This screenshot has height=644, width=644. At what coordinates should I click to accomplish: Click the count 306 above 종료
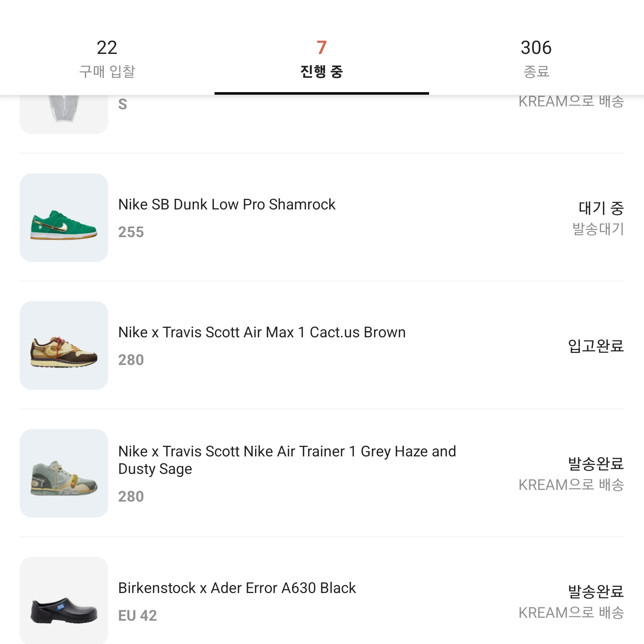[x=536, y=48]
